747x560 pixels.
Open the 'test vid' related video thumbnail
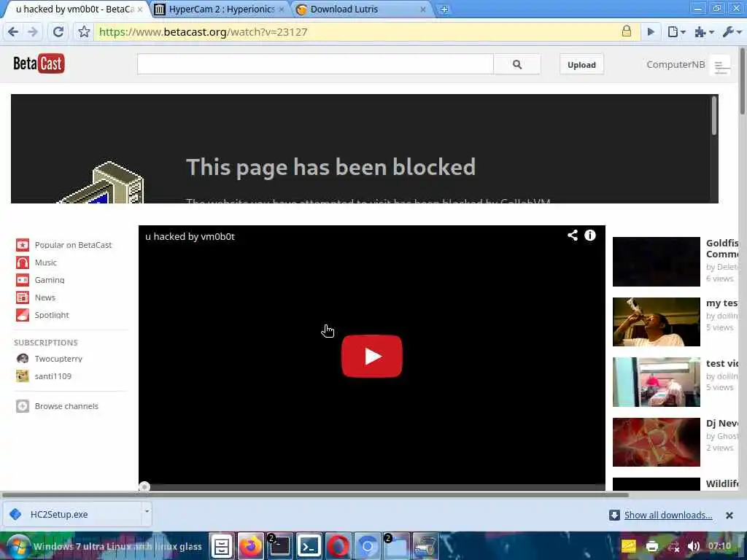656,382
